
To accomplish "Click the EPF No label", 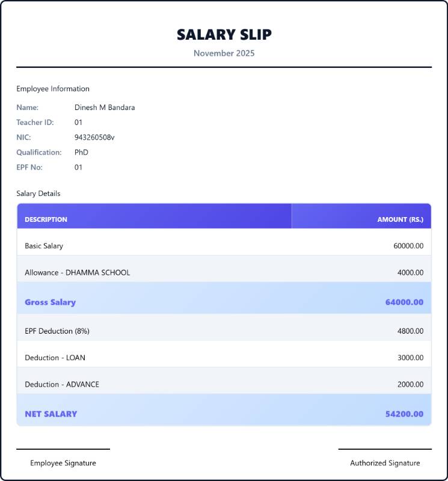I will 29,168.
